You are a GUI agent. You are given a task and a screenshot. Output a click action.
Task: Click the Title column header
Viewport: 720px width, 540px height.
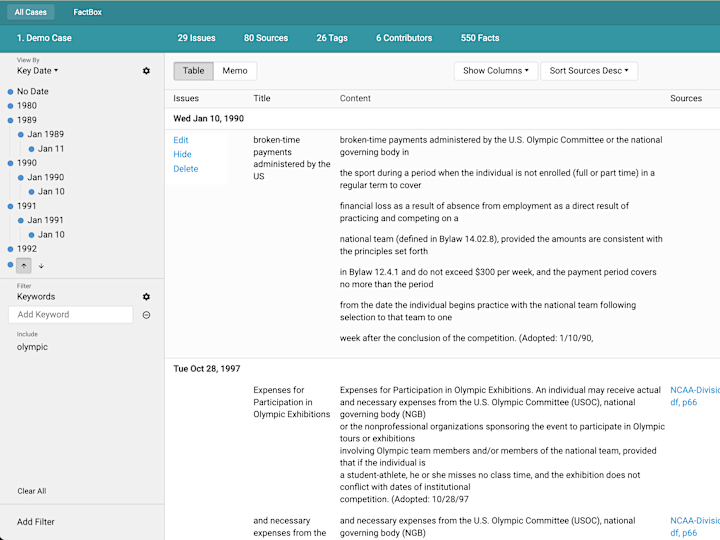pyautogui.click(x=262, y=98)
